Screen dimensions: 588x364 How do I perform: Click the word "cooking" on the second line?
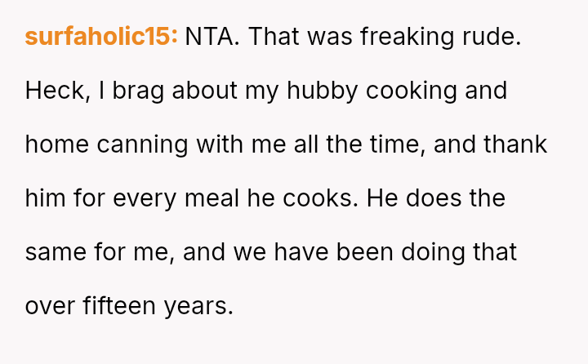412,91
